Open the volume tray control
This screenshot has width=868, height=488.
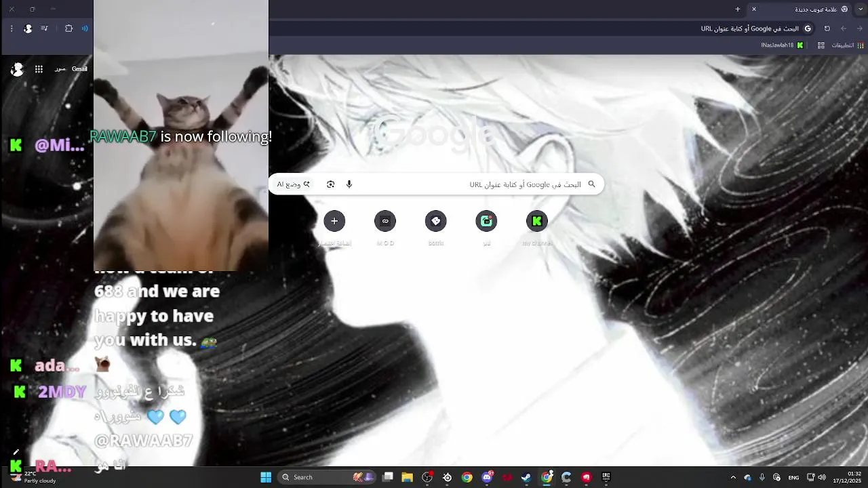[822, 477]
